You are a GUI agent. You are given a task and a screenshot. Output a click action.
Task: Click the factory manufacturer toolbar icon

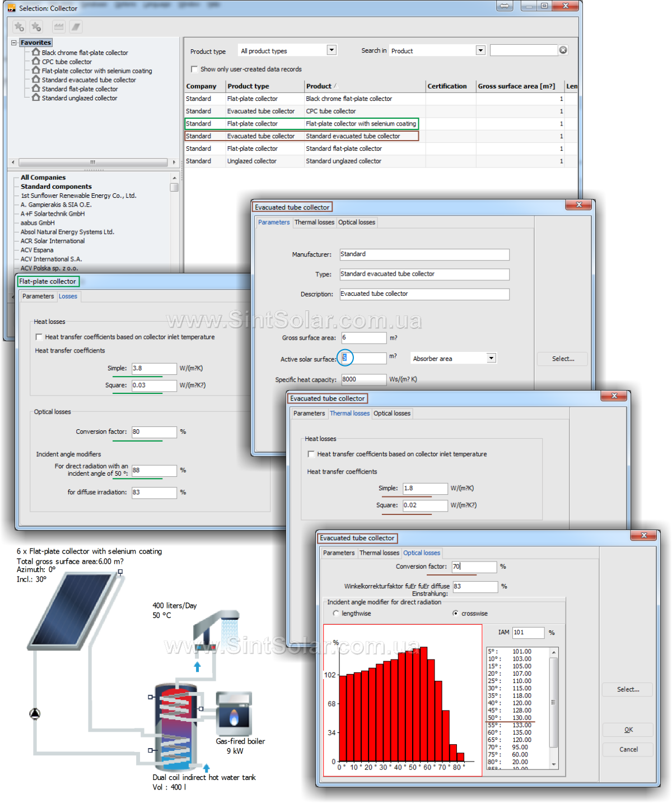pyautogui.click(x=59, y=26)
